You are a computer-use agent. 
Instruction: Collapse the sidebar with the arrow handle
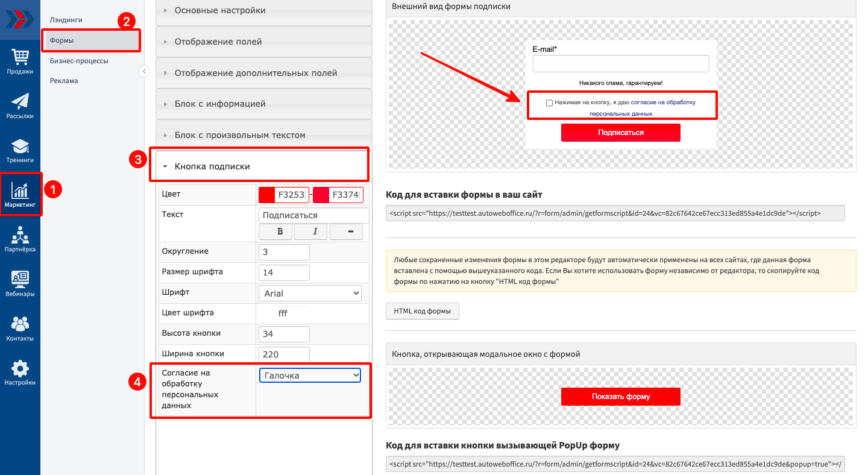click(144, 71)
